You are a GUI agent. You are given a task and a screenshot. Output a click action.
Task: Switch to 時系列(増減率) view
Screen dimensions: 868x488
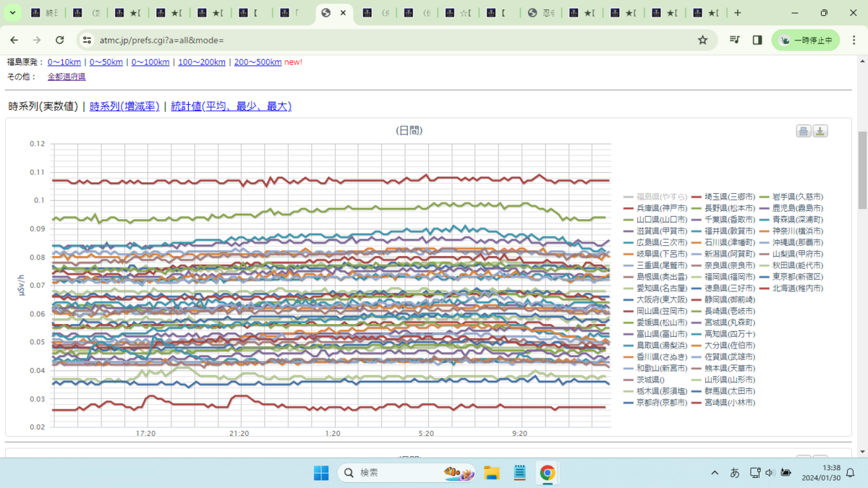pyautogui.click(x=124, y=106)
